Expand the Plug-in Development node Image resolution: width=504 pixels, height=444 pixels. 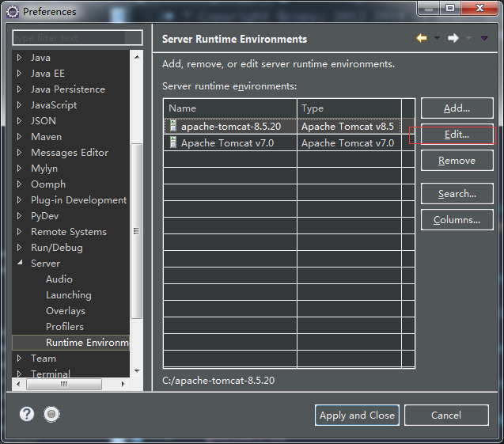[19, 200]
